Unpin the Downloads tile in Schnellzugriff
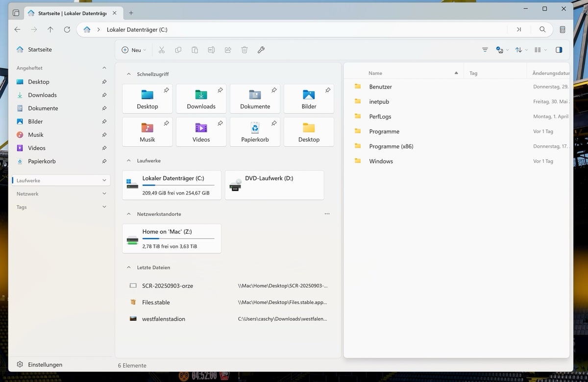Viewport: 588px width, 382px height. click(x=220, y=90)
